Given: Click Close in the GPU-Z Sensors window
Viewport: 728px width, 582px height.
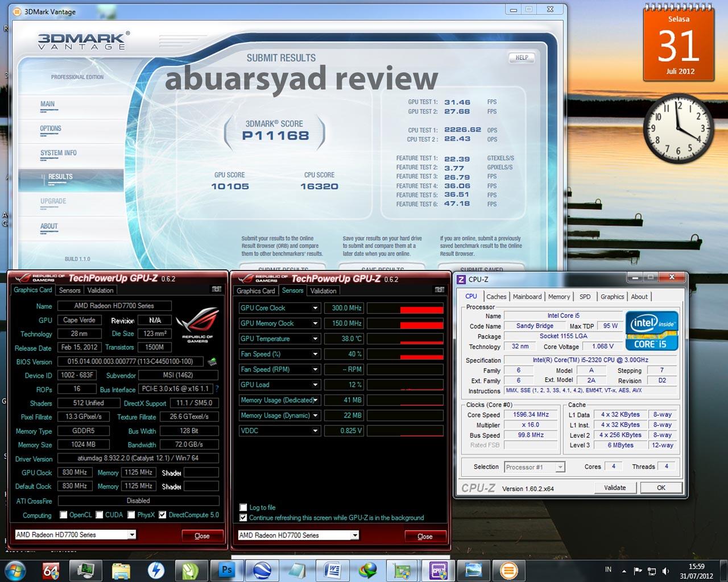Looking at the screenshot, I should [x=425, y=537].
